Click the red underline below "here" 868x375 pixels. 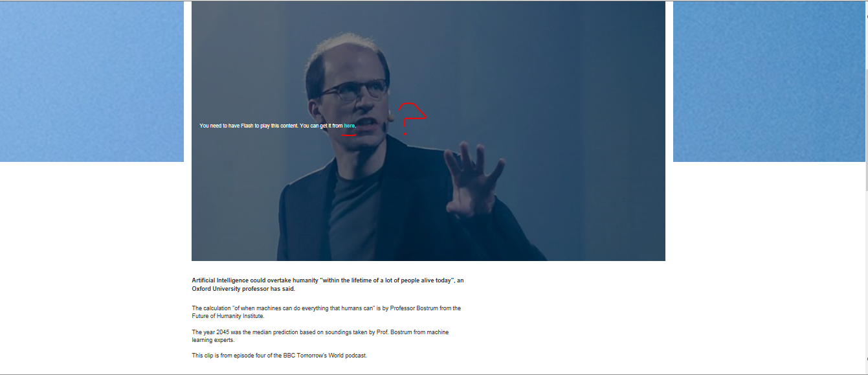coord(348,135)
